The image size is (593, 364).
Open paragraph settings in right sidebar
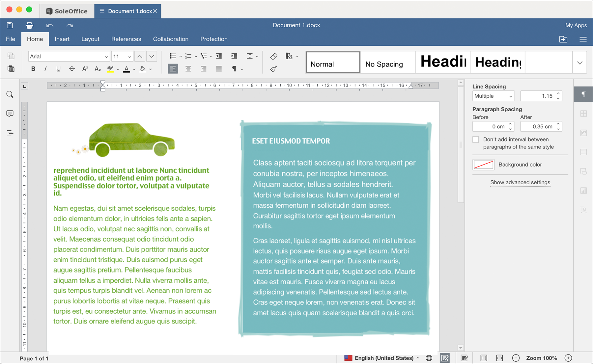coord(583,94)
